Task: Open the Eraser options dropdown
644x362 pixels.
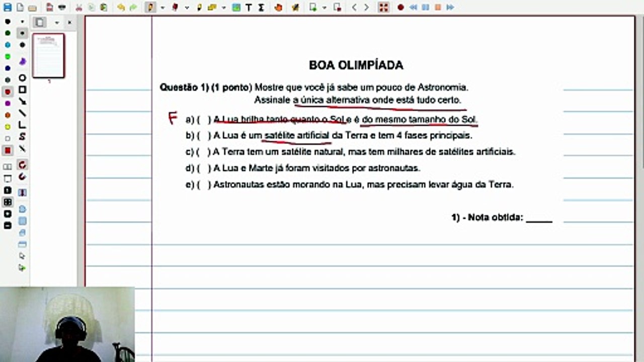Action: coord(187,8)
